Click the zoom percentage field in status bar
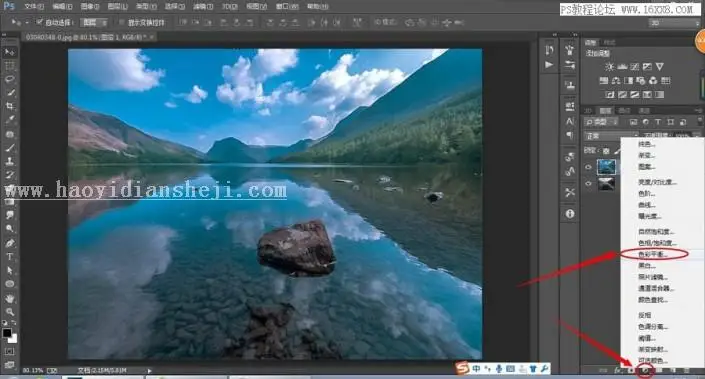 point(32,371)
